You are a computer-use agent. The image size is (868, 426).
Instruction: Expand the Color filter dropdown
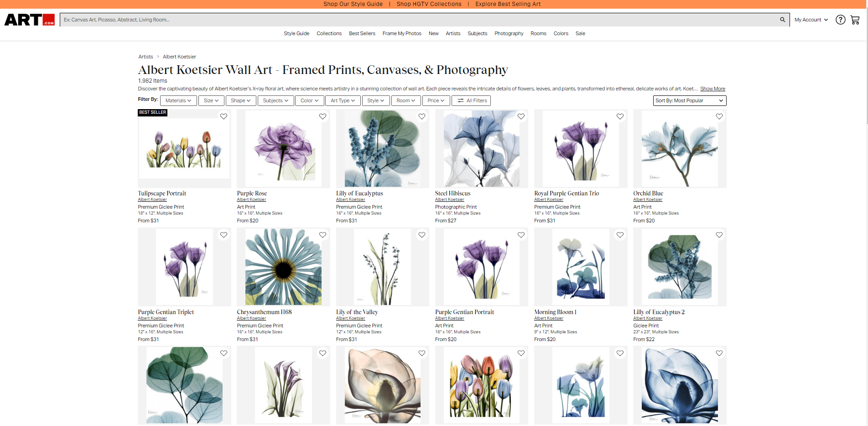[x=309, y=100]
